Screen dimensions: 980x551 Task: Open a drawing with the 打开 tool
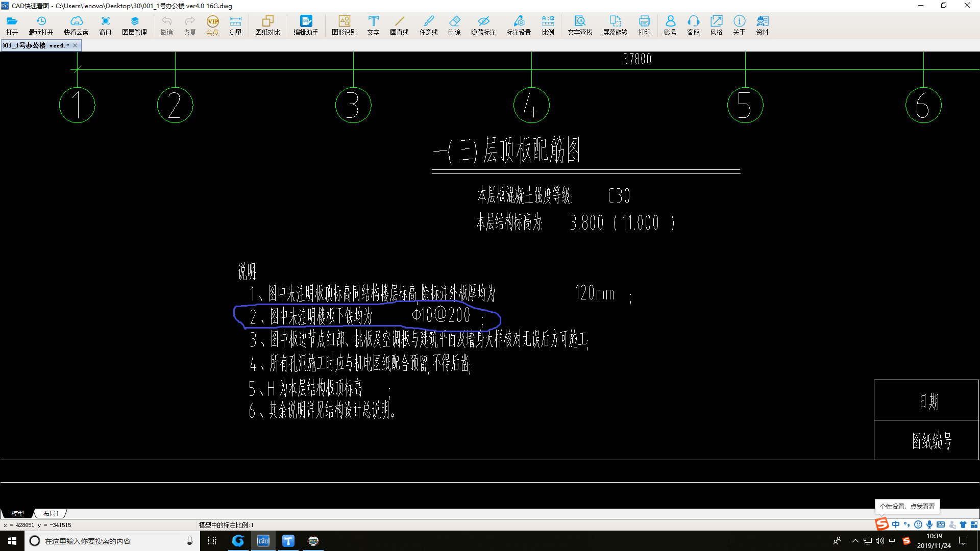(12, 26)
